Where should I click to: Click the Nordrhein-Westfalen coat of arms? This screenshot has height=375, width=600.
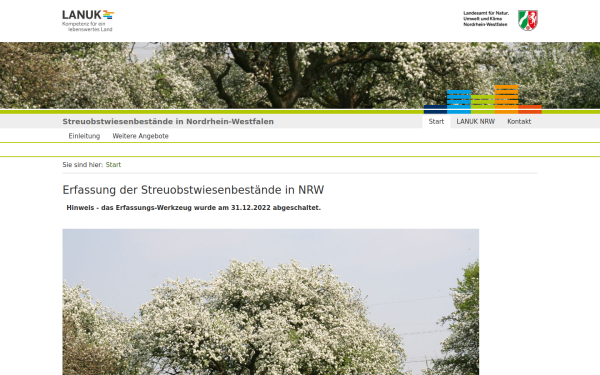coord(528,20)
